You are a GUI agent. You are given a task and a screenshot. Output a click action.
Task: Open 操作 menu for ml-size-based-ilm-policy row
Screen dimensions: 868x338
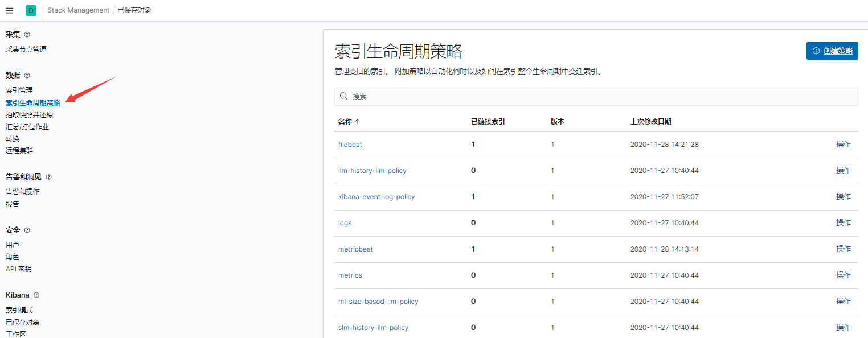point(844,302)
